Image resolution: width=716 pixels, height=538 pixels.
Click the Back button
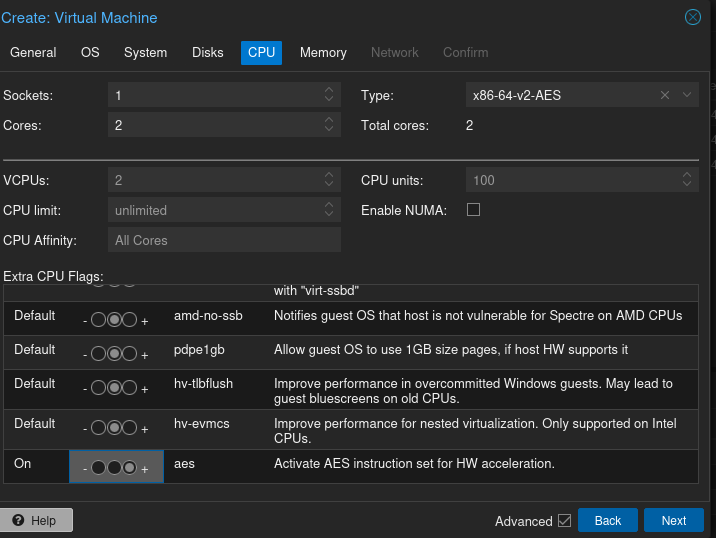608,521
